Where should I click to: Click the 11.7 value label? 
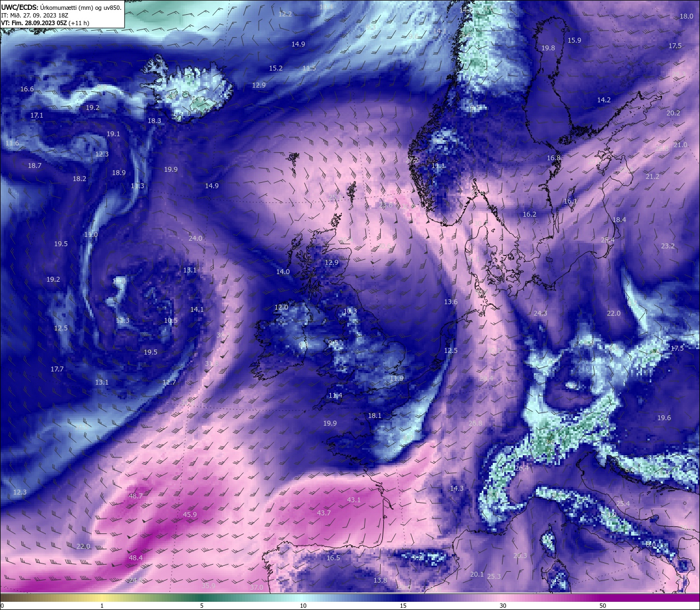click(169, 382)
